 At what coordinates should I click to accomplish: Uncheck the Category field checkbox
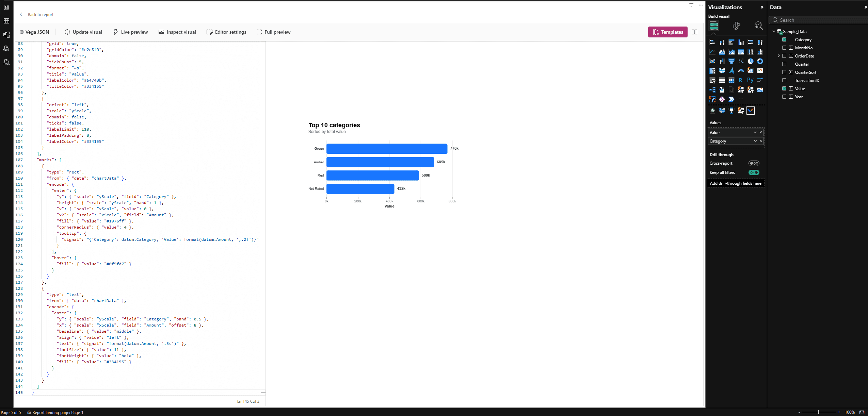coord(784,40)
